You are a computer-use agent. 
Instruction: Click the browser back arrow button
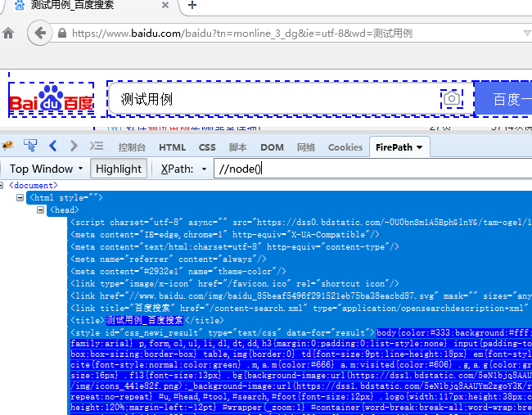(40, 33)
